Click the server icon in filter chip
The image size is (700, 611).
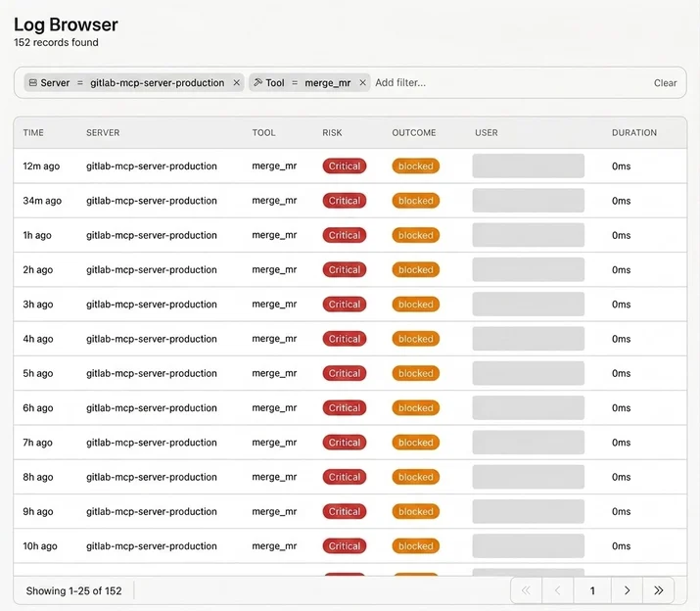[32, 82]
